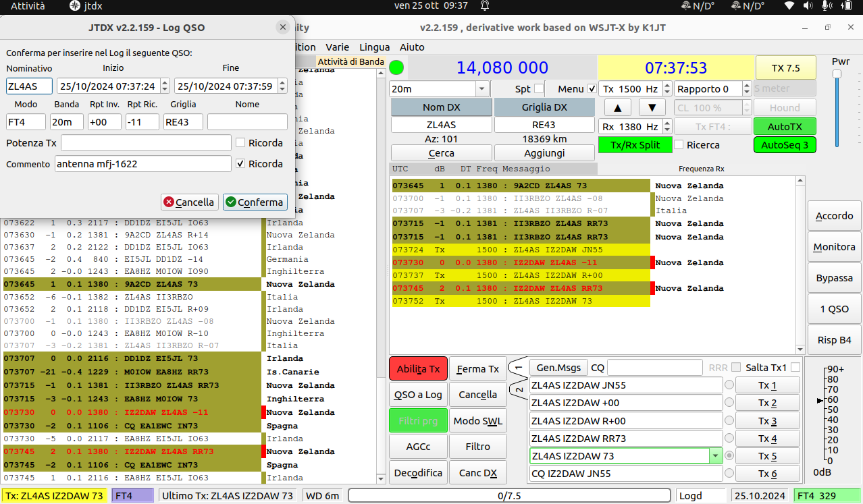Toggle the Ricorda checkbox for Potenza Tx

(x=240, y=143)
